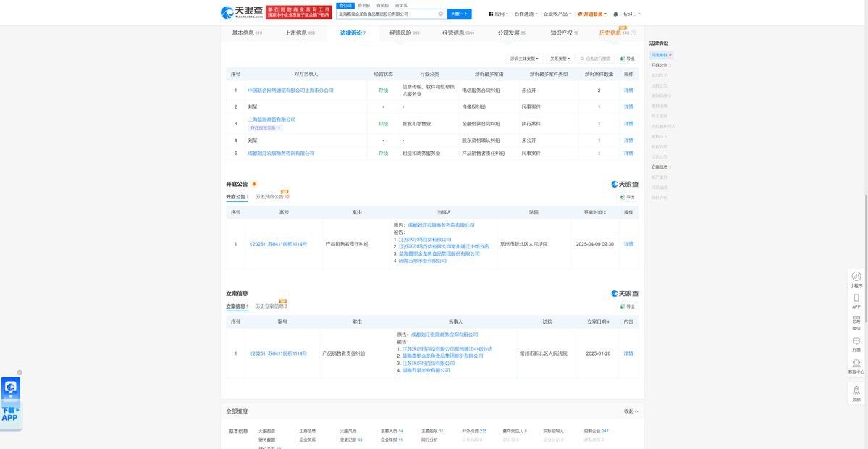This screenshot has width=868, height=449.
Task: Open the 涉诉主体类型 filter dropdown
Action: click(x=524, y=59)
